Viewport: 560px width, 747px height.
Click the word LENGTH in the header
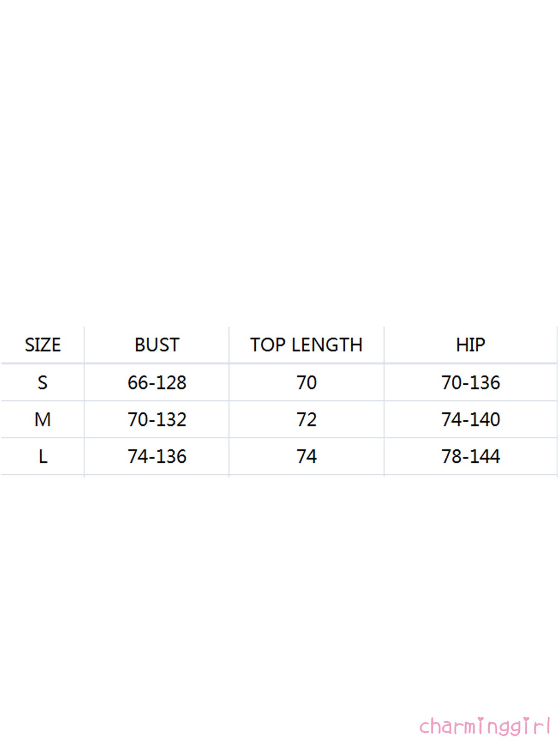tap(327, 345)
